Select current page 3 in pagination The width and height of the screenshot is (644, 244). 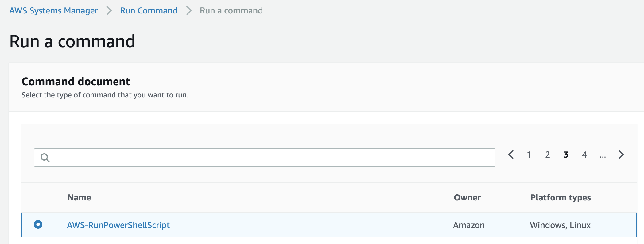point(566,154)
